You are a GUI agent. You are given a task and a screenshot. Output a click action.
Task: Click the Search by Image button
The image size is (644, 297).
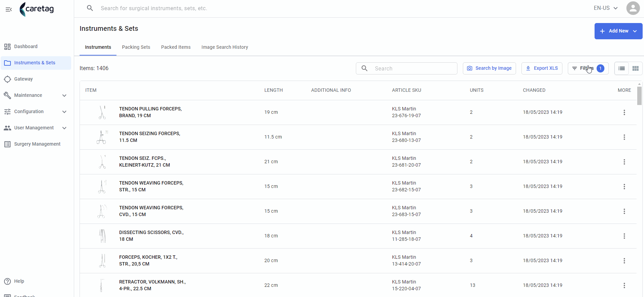489,68
